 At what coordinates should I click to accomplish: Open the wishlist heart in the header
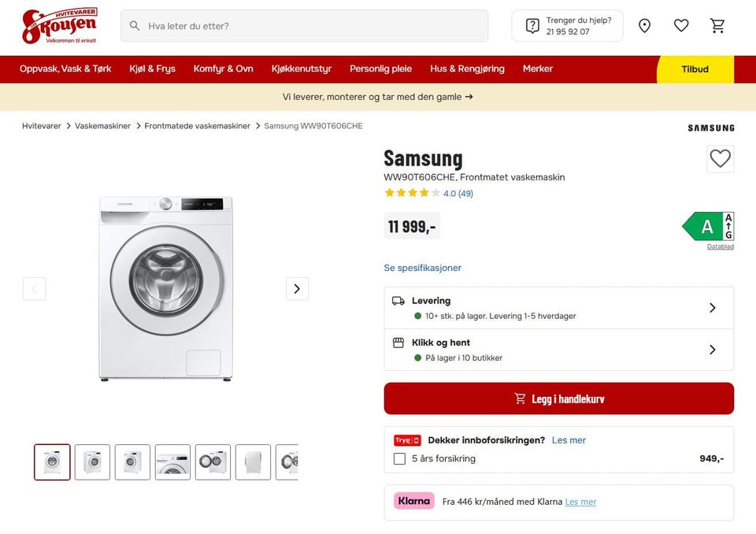coord(681,26)
